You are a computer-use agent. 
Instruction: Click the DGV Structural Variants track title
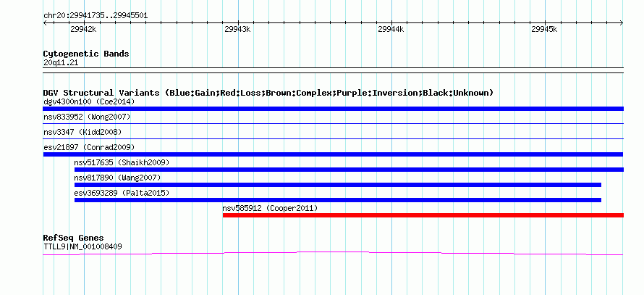click(x=268, y=93)
